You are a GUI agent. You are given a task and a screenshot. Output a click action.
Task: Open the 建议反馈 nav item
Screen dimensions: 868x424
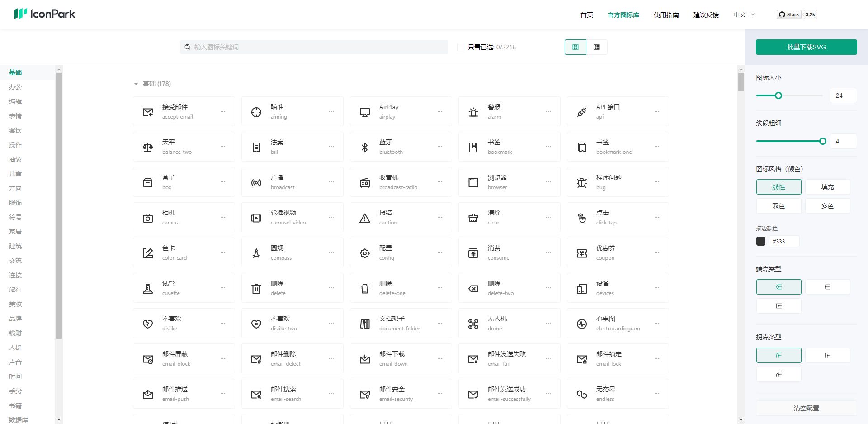click(706, 15)
